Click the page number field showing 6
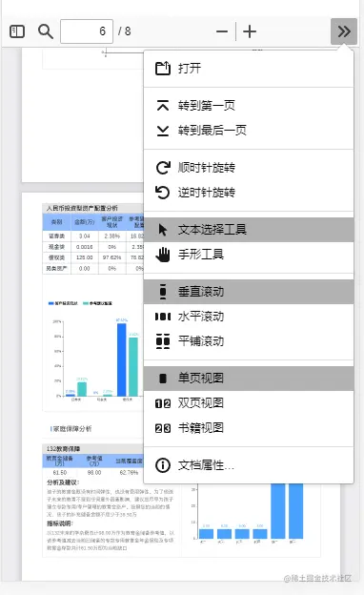 pos(87,31)
